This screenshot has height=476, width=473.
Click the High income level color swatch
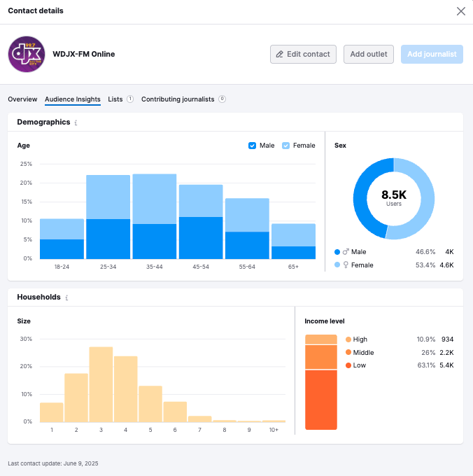coord(348,339)
